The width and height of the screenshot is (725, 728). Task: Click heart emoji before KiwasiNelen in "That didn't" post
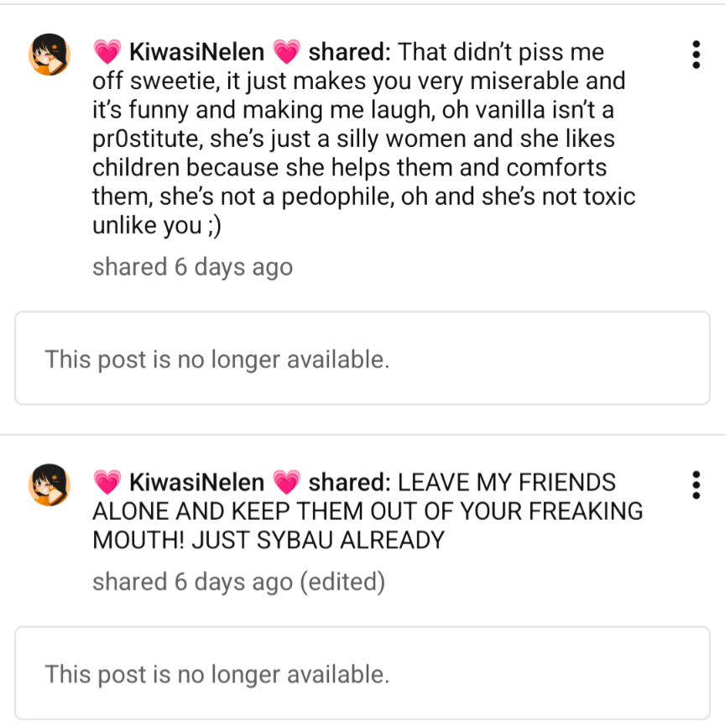(107, 53)
